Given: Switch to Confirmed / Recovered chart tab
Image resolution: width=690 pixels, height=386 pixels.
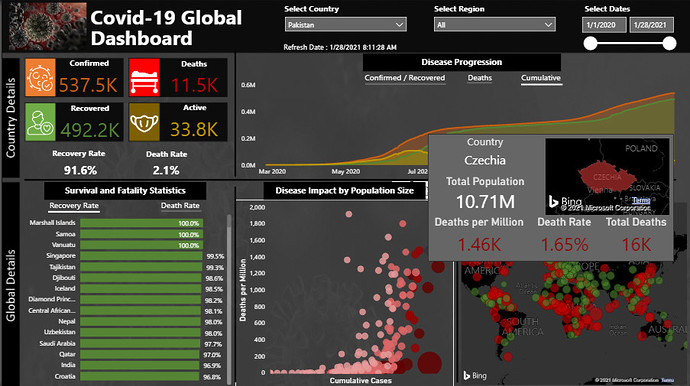Looking at the screenshot, I should click(x=404, y=78).
